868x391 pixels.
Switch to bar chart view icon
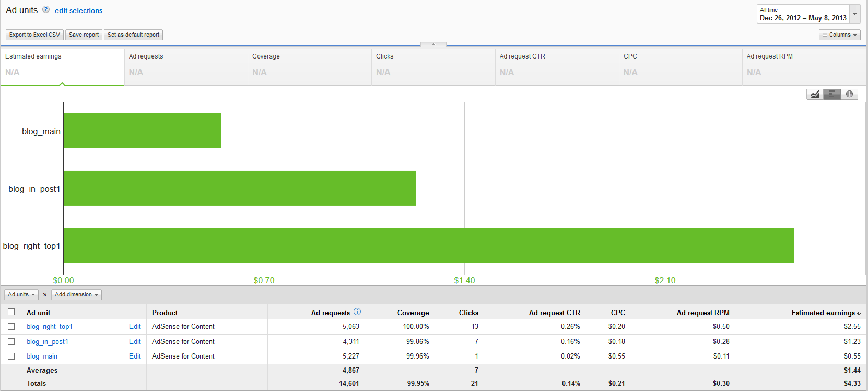point(832,94)
